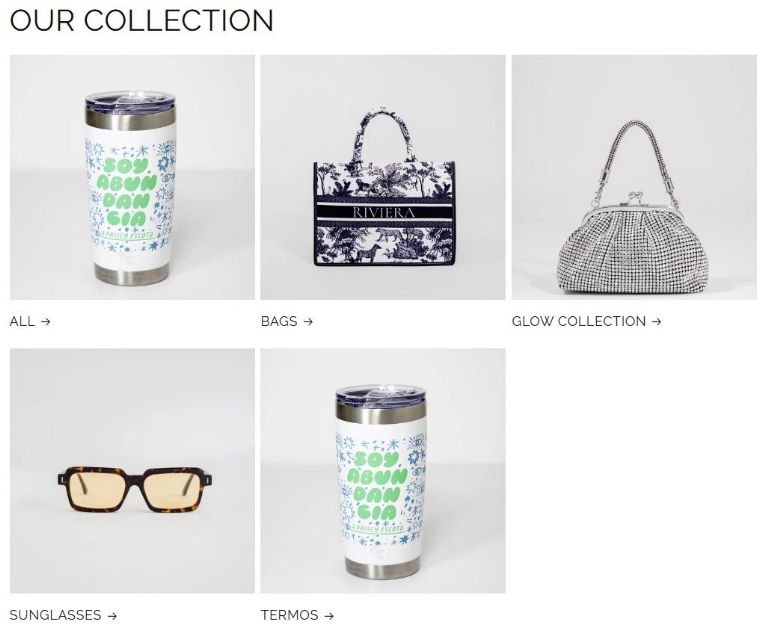Viewport: 768px width, 633px height.
Task: Select the Riviera tote bag thumbnail
Action: click(x=383, y=177)
